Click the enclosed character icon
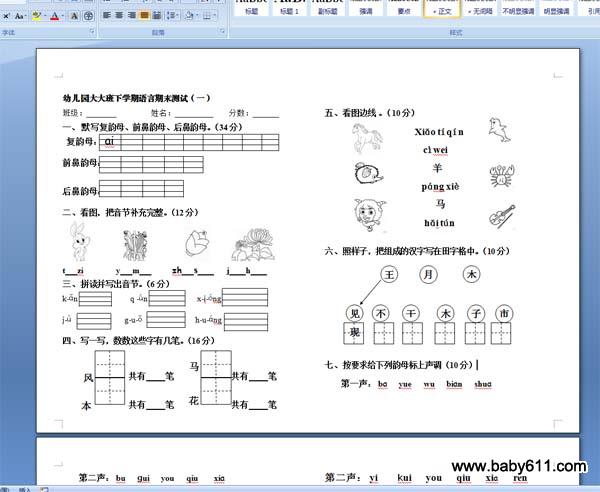Viewport: 600px width, 492px height. pyautogui.click(x=88, y=16)
